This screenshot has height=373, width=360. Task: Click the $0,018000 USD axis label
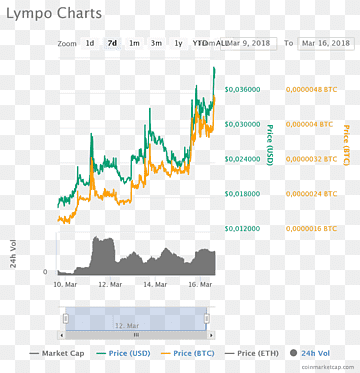(242, 194)
